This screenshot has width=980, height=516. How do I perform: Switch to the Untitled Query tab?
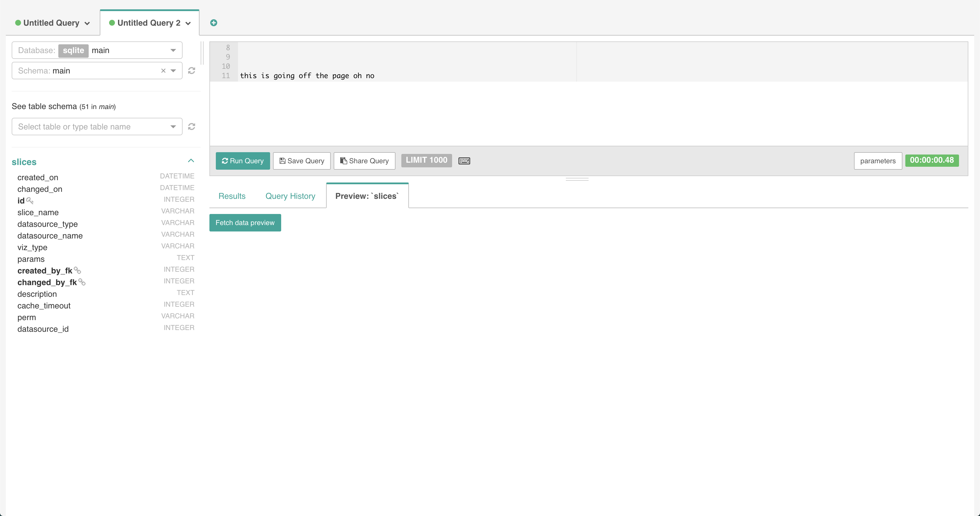point(51,23)
